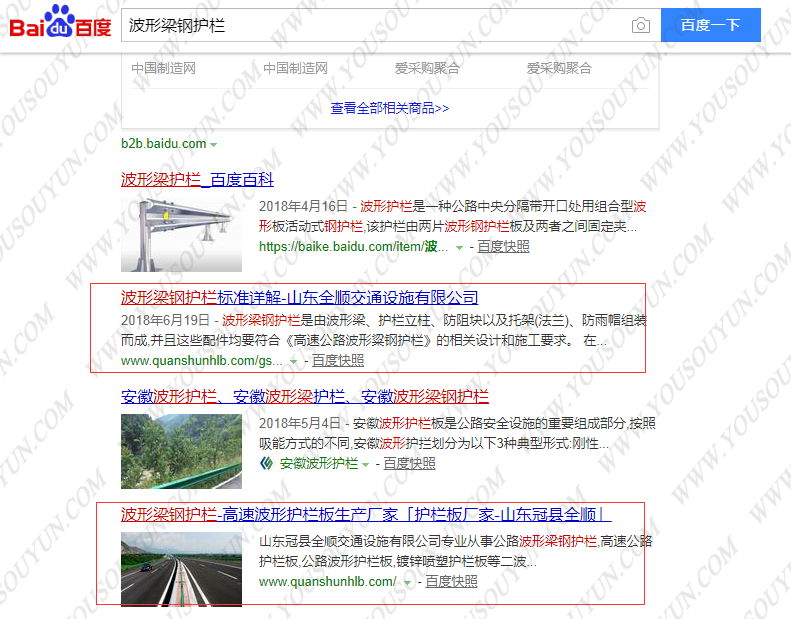Click snippet text dated 2018年6月19日
The height and width of the screenshot is (619, 791).
click(383, 330)
